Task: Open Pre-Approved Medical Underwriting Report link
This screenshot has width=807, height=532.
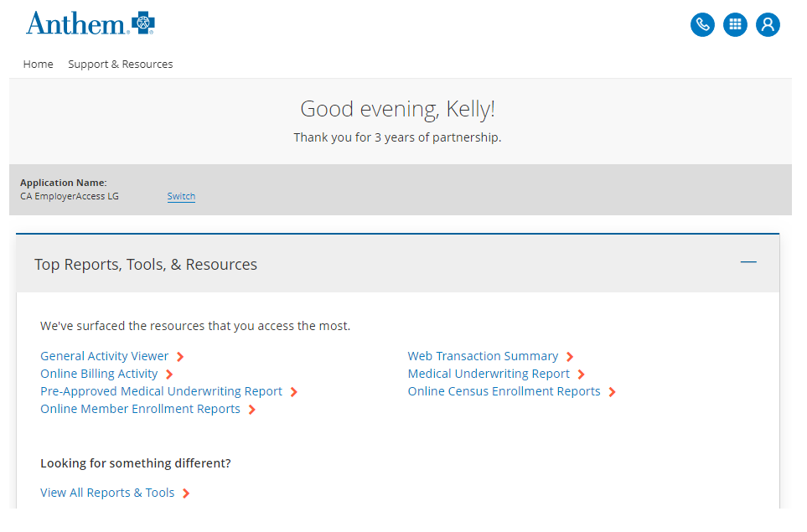Action: [x=161, y=391]
